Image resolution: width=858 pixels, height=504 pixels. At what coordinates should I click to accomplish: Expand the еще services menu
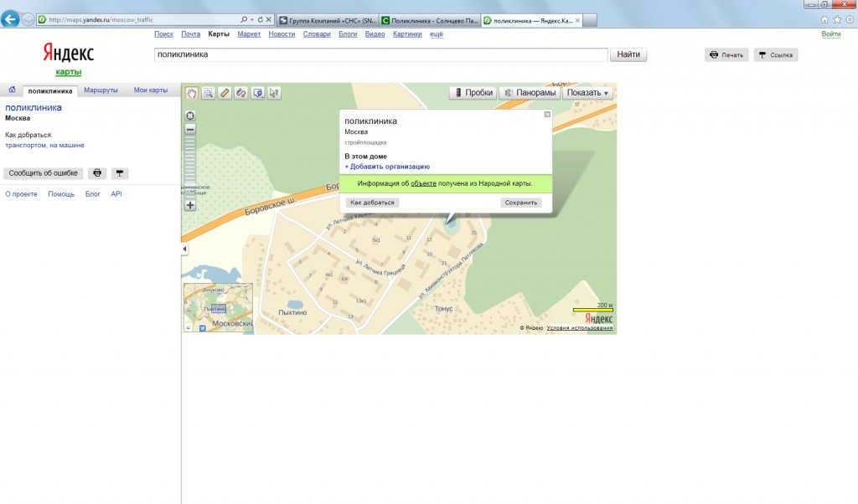pos(437,33)
